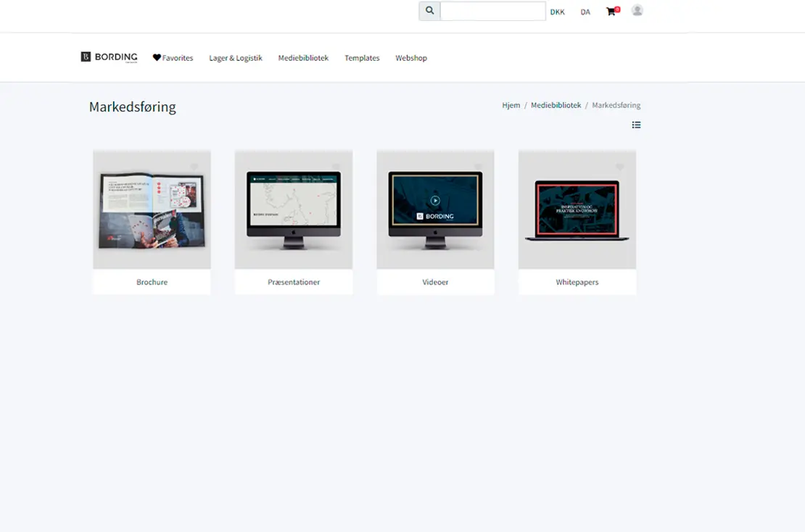Click inside the search input field

point(493,10)
